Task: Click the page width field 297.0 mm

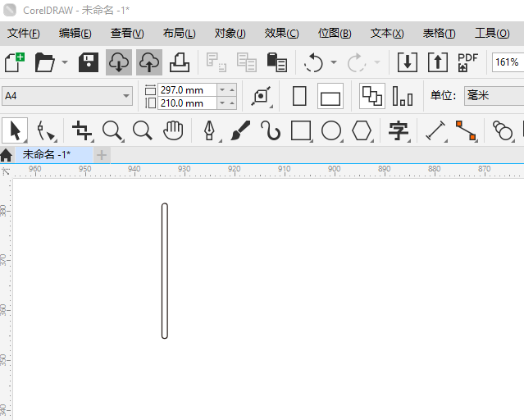Action: click(x=187, y=90)
